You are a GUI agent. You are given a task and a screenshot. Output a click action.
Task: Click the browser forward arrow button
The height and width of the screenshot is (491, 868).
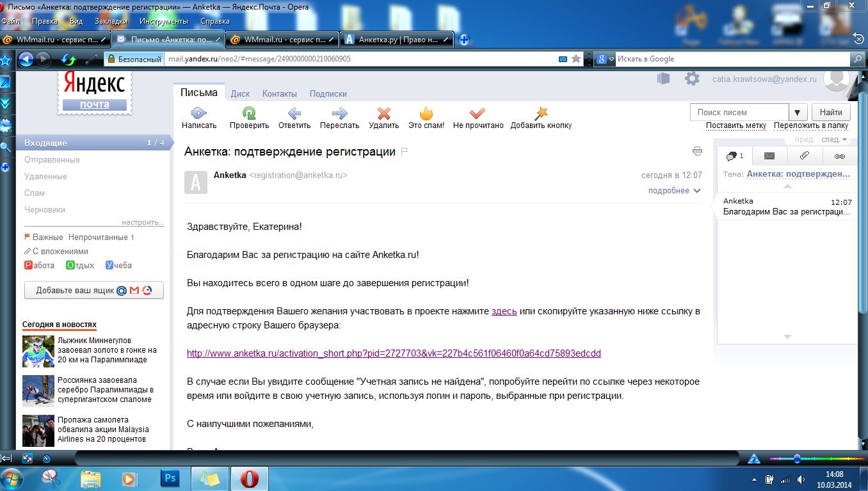[43, 60]
